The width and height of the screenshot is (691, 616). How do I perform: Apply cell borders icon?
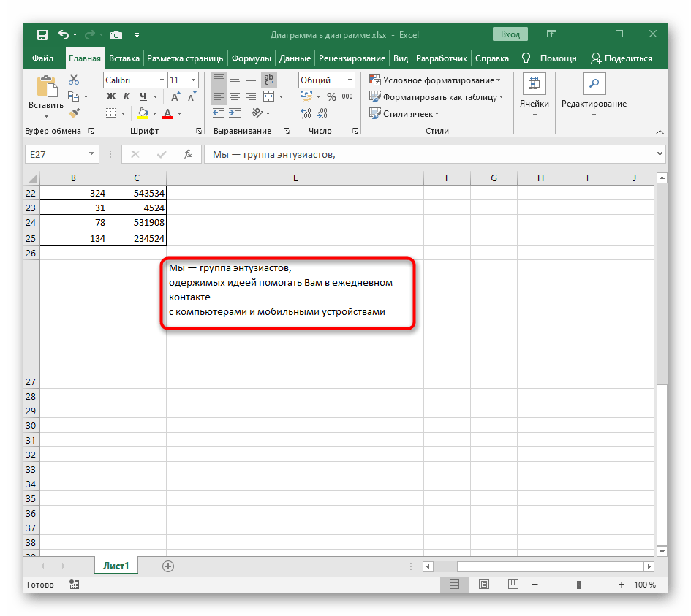tap(110, 113)
